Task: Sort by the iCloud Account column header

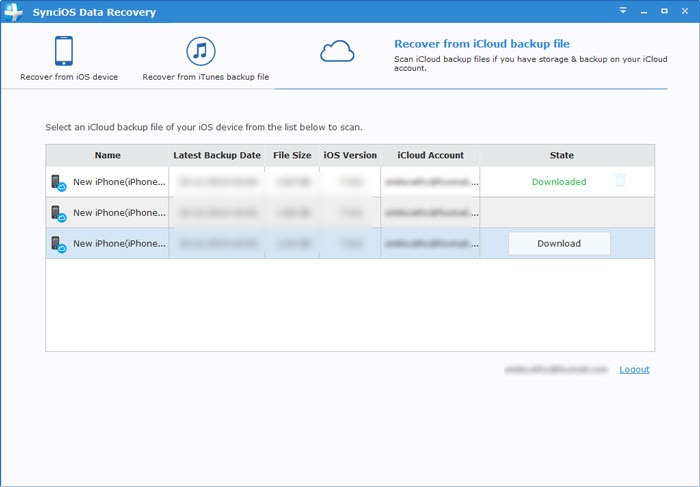Action: [x=430, y=155]
